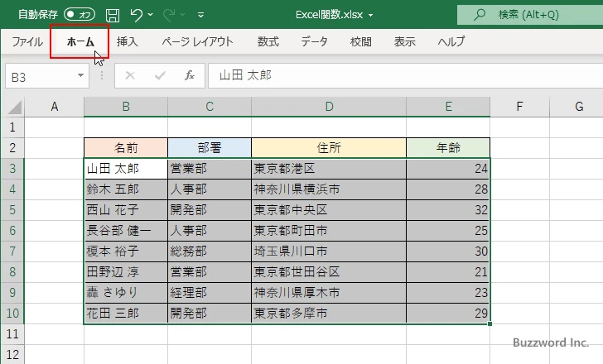Select column F header

pyautogui.click(x=519, y=107)
